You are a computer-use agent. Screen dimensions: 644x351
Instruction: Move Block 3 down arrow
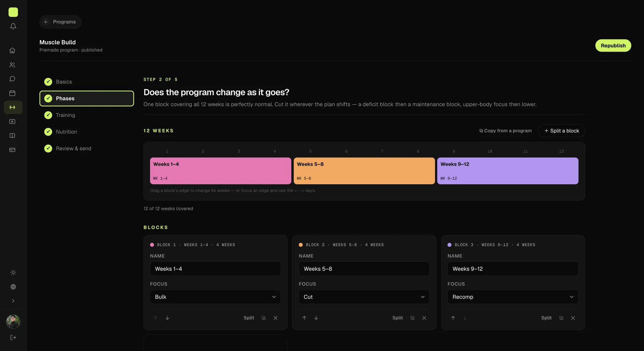pos(465,318)
